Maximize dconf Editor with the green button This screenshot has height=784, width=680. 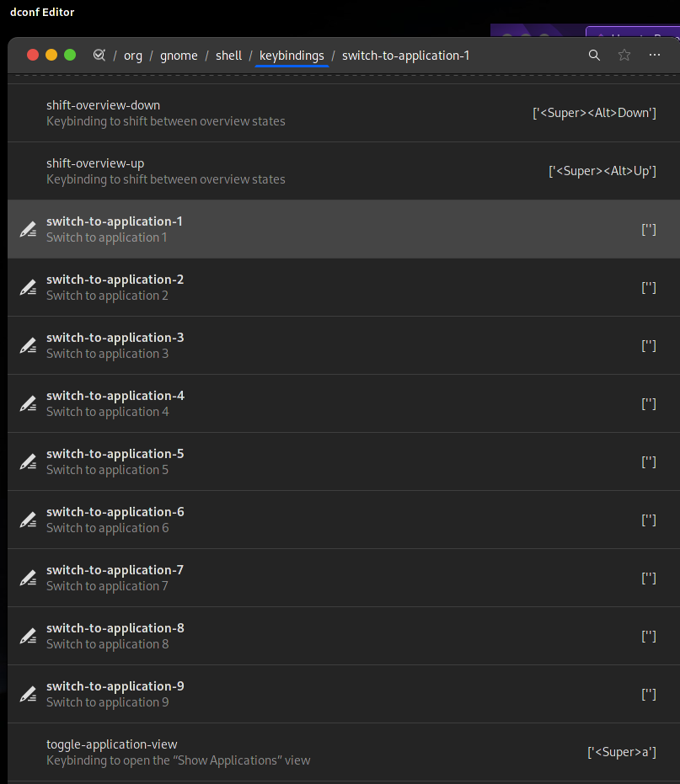pyautogui.click(x=70, y=55)
